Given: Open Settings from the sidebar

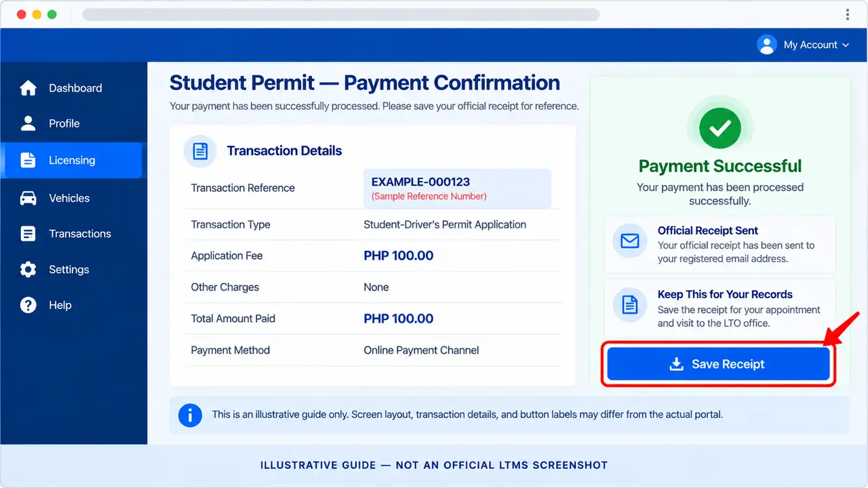Looking at the screenshot, I should (x=74, y=270).
